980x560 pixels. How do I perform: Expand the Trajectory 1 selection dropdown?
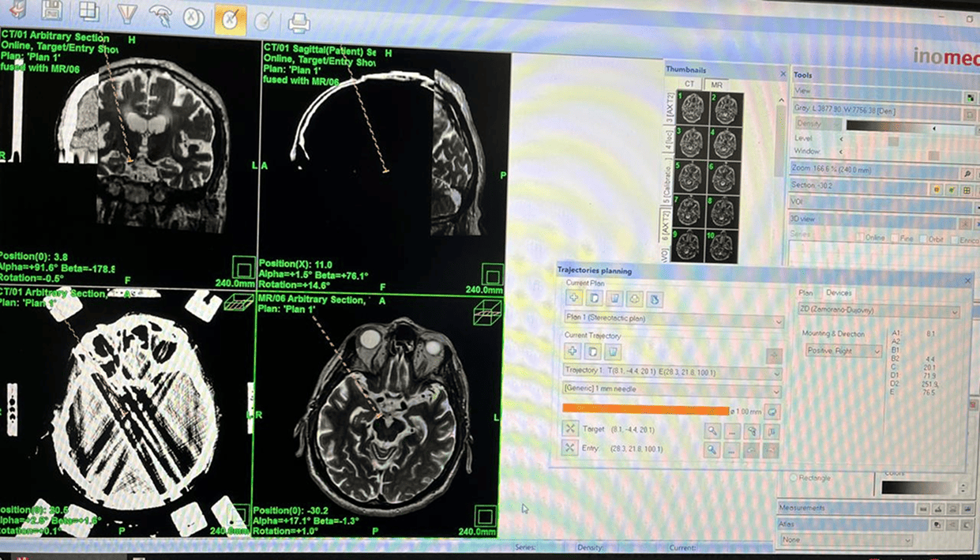point(673,371)
